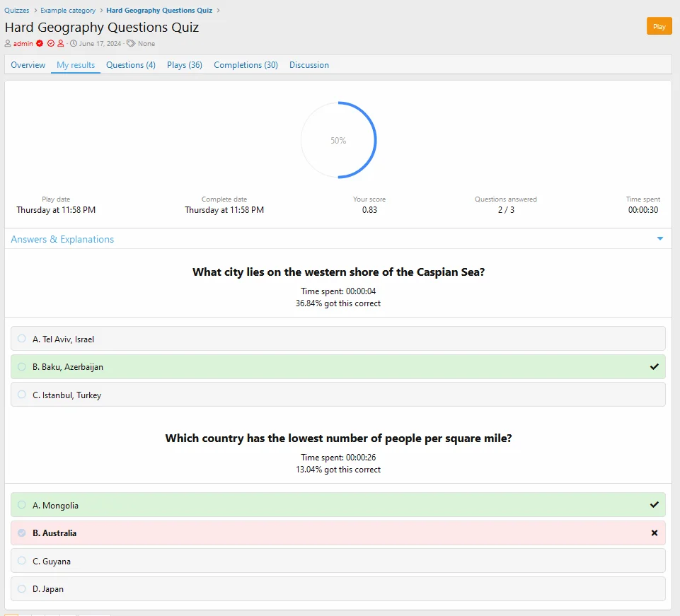Click the checkmark on Baku, Azerbaijan row
The image size is (680, 616).
(x=654, y=367)
